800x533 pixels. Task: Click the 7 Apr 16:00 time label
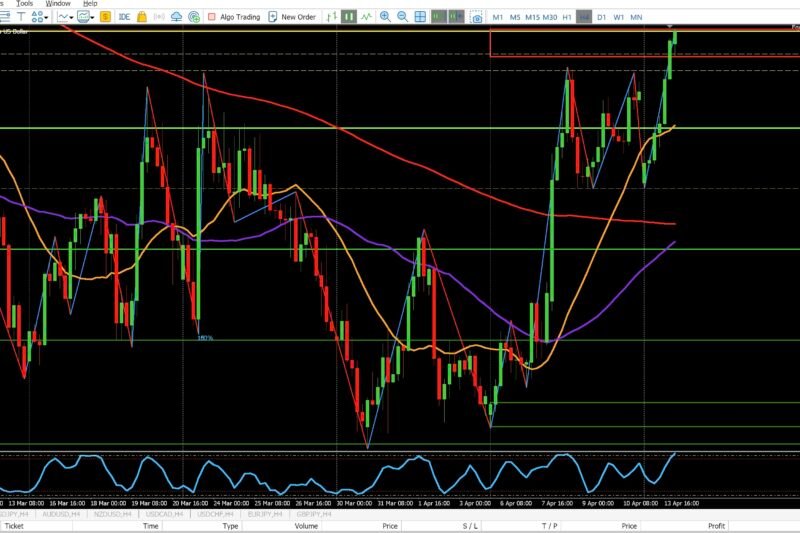tap(557, 503)
